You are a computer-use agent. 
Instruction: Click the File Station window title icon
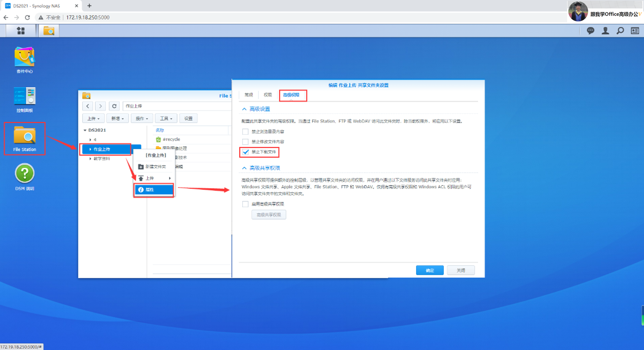(87, 96)
